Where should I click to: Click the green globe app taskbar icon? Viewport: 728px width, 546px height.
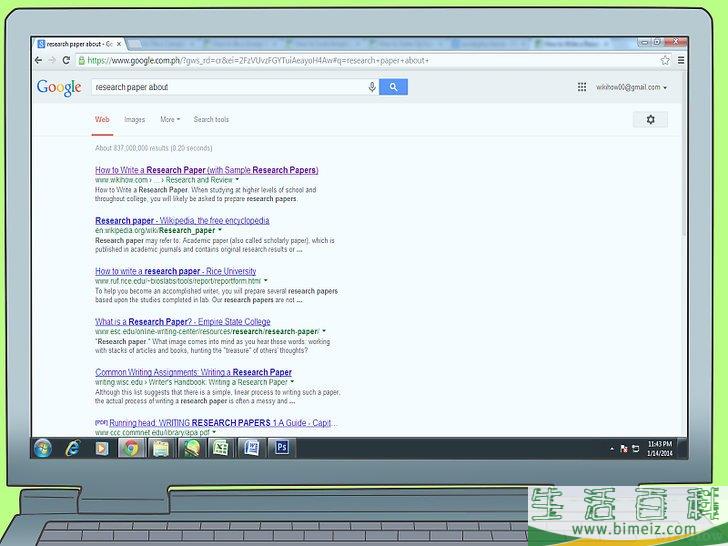point(191,448)
